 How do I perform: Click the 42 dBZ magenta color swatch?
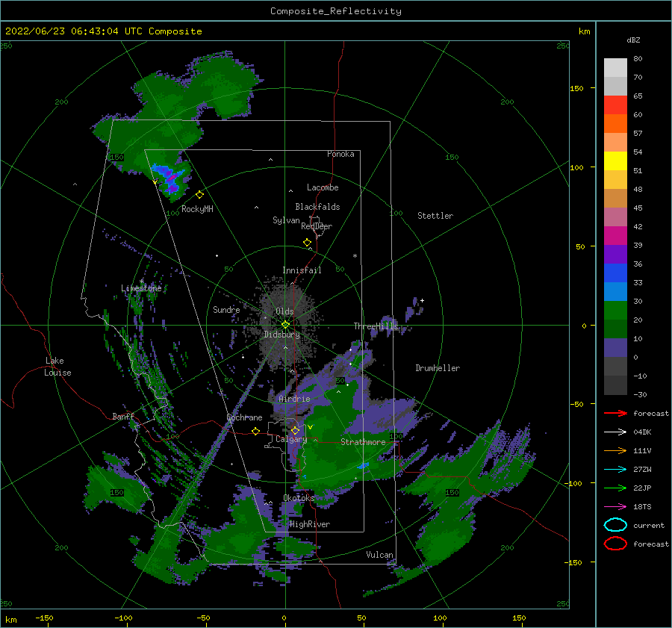click(x=615, y=235)
